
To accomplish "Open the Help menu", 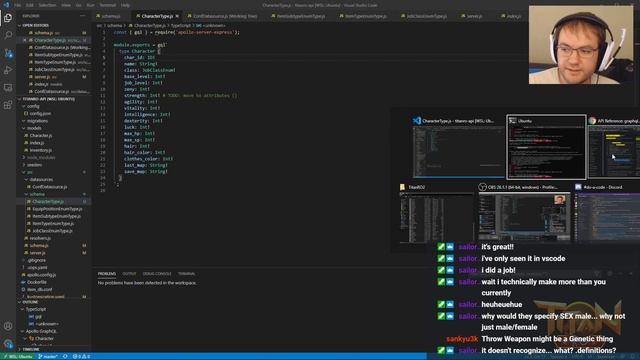I will pos(125,5).
